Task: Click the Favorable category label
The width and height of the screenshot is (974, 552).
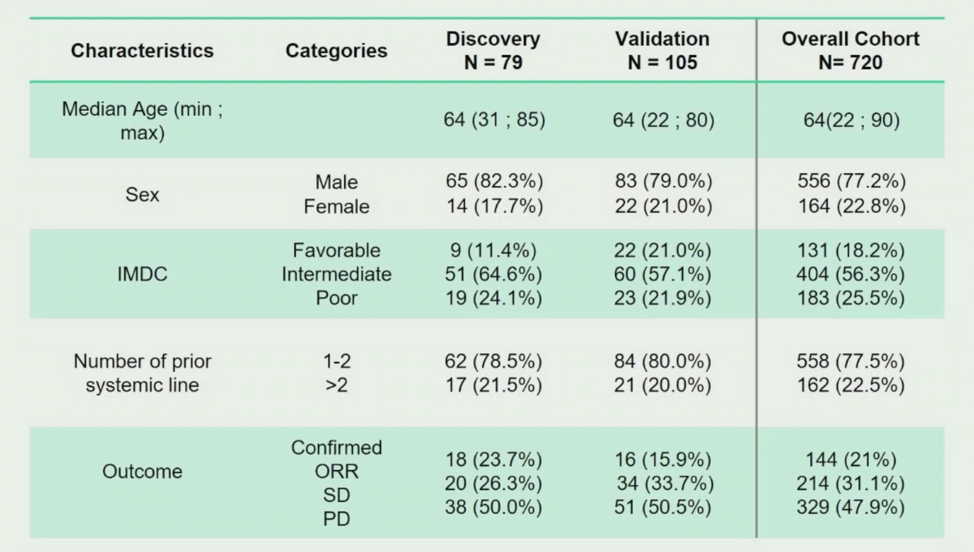Action: tap(336, 250)
